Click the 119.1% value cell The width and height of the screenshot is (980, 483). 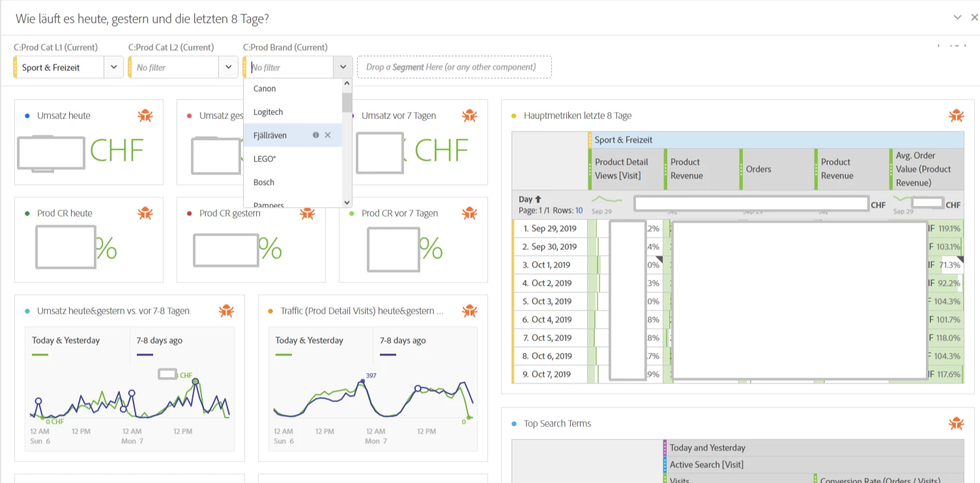949,228
